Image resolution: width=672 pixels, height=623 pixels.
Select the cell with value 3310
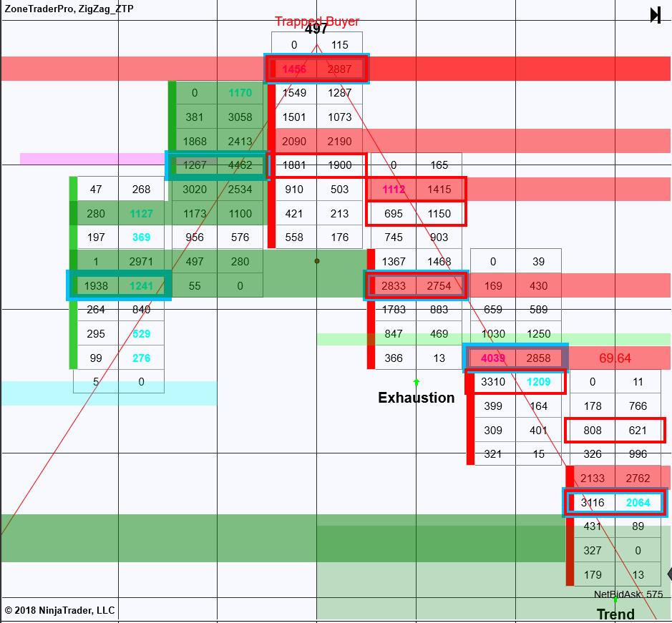(493, 382)
